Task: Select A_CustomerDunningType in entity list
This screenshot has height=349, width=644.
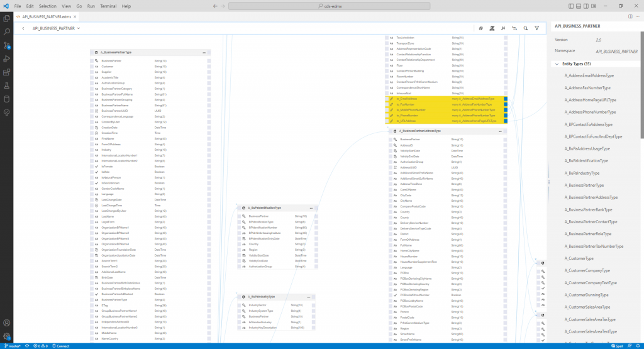Action: pos(586,295)
